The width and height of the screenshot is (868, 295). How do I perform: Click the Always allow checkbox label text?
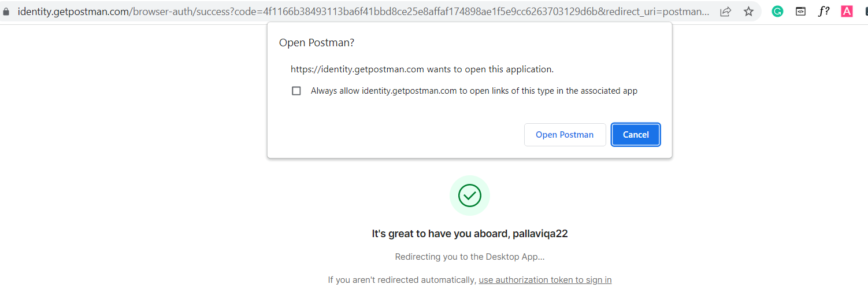coord(474,91)
